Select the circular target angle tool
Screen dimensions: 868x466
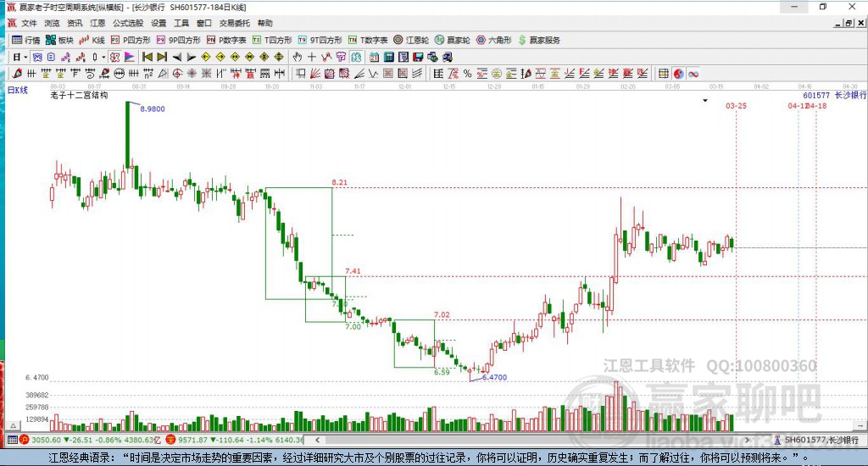(177, 74)
